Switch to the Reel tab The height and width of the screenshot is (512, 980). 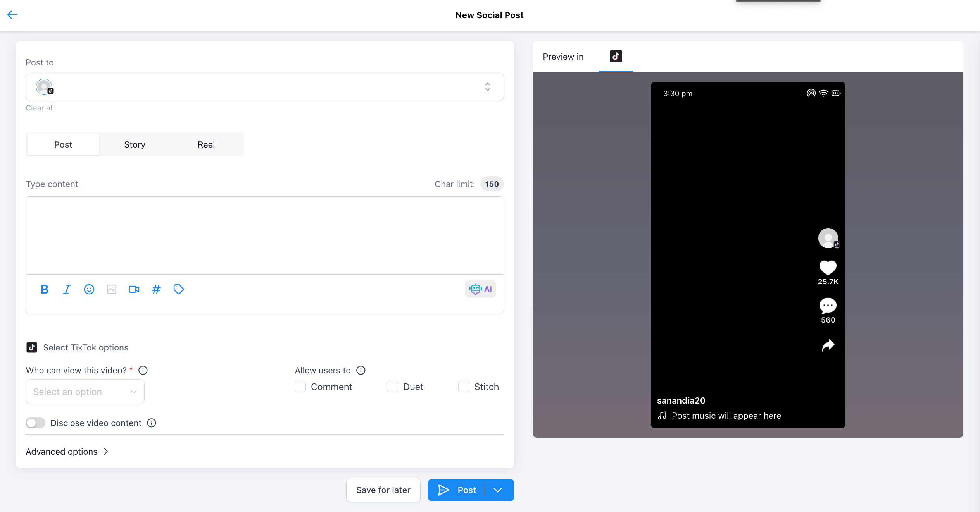coord(206,144)
